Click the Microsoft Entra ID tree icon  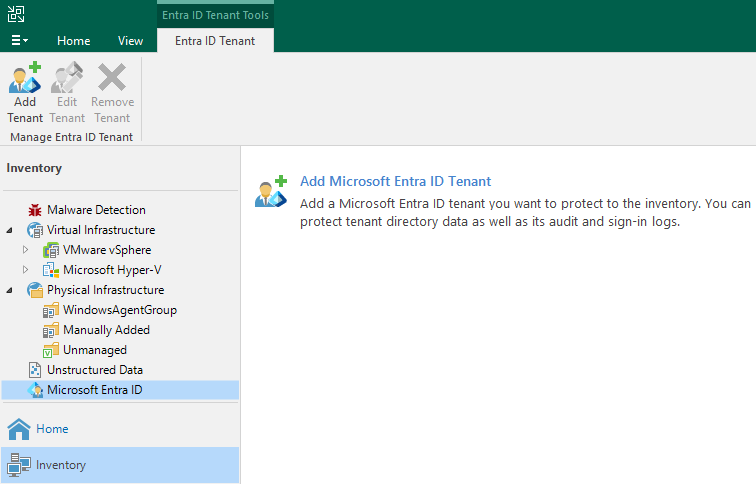point(35,390)
